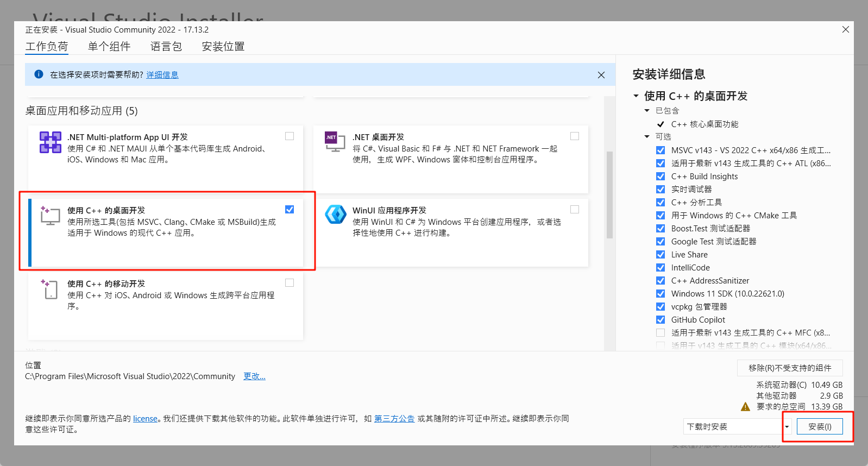The width and height of the screenshot is (868, 466).
Task: Collapse the 可选 components group
Action: [647, 137]
